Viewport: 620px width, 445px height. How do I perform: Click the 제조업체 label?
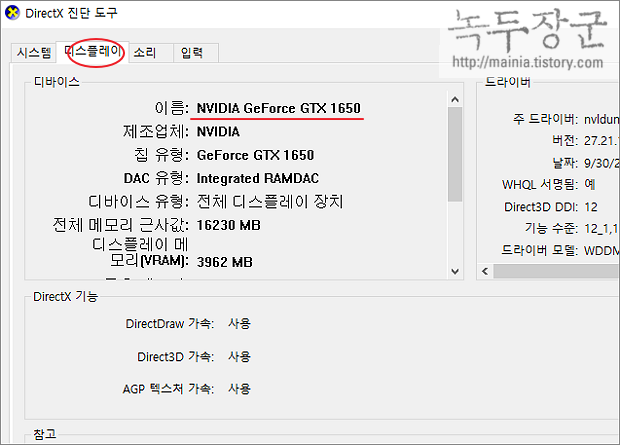coord(156,131)
